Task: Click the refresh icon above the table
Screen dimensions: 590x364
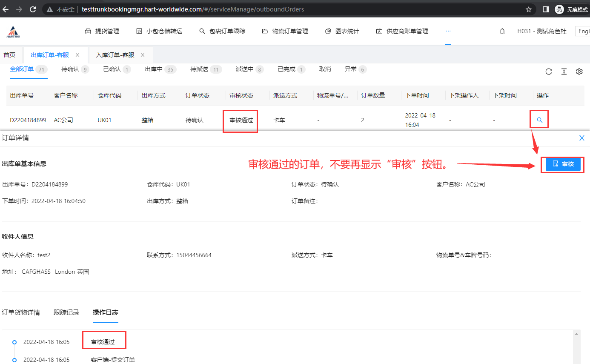Action: [x=549, y=72]
